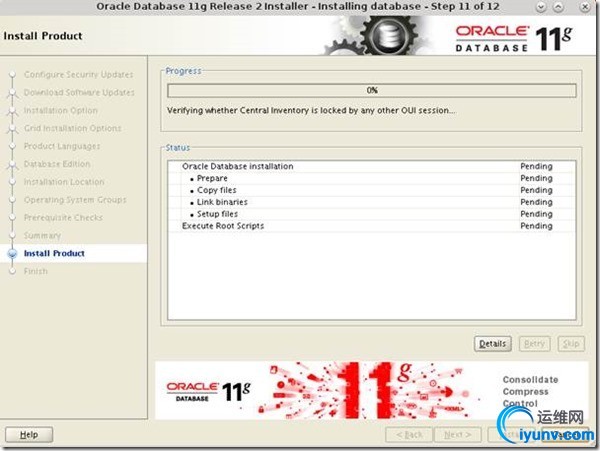This screenshot has height=451, width=600.
Task: Select Prerequisite Checks step
Action: pos(63,217)
